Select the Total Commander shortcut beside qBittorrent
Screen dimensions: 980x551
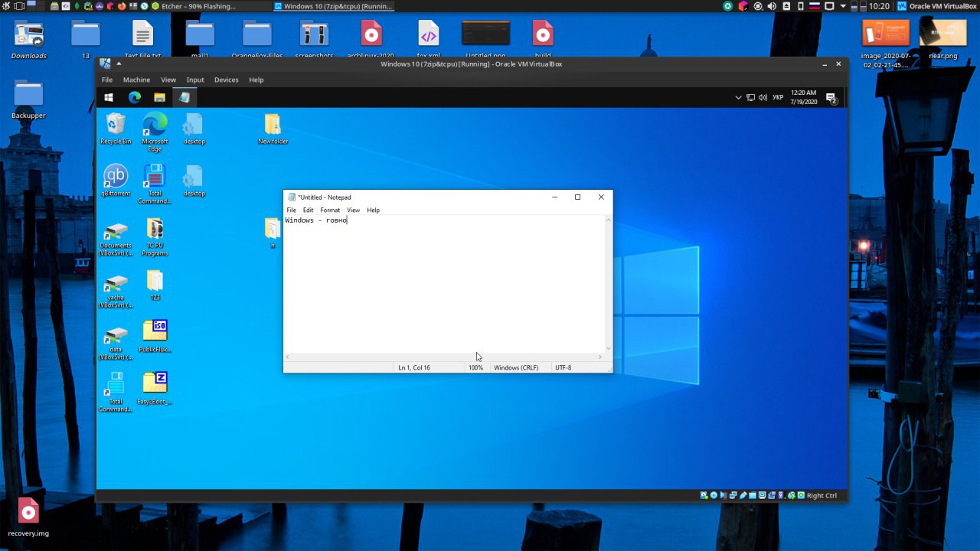pyautogui.click(x=155, y=184)
